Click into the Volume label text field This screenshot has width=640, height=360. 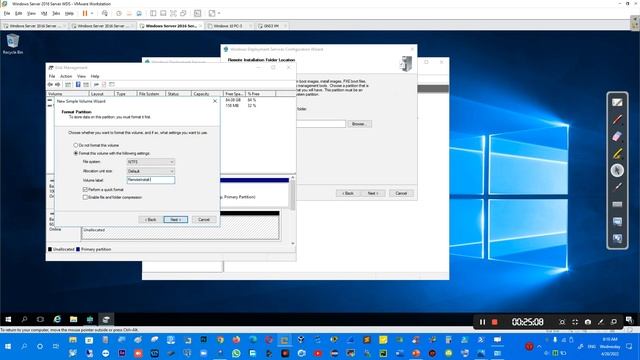[x=151, y=180]
